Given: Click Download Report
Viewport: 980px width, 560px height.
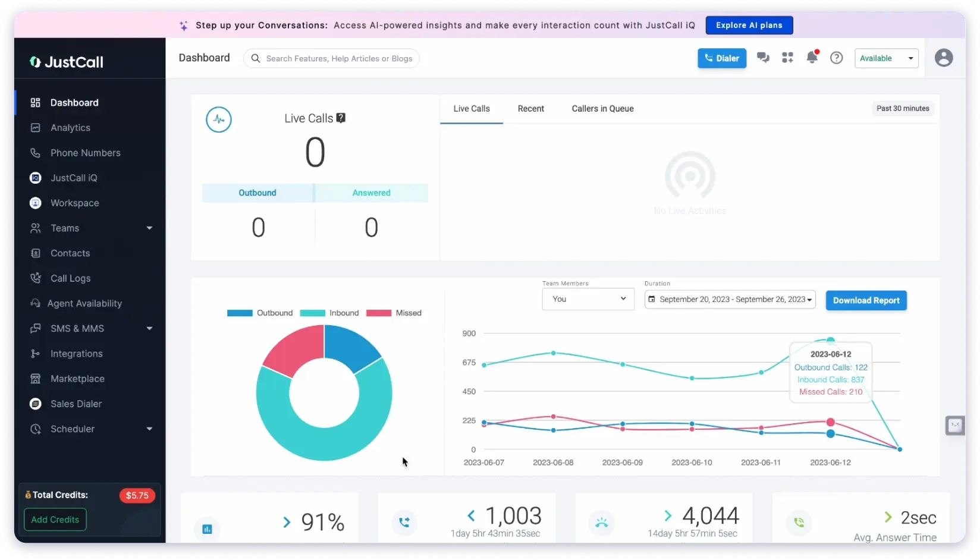Looking at the screenshot, I should point(866,300).
